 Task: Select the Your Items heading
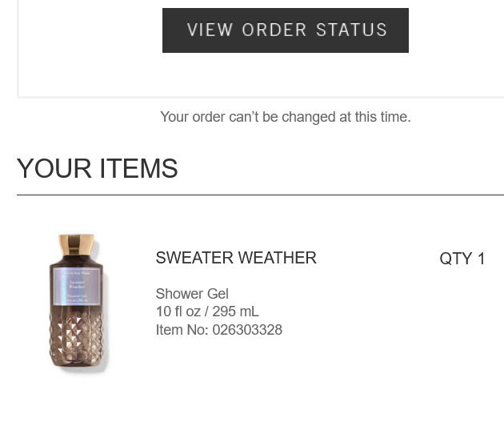[x=97, y=169]
